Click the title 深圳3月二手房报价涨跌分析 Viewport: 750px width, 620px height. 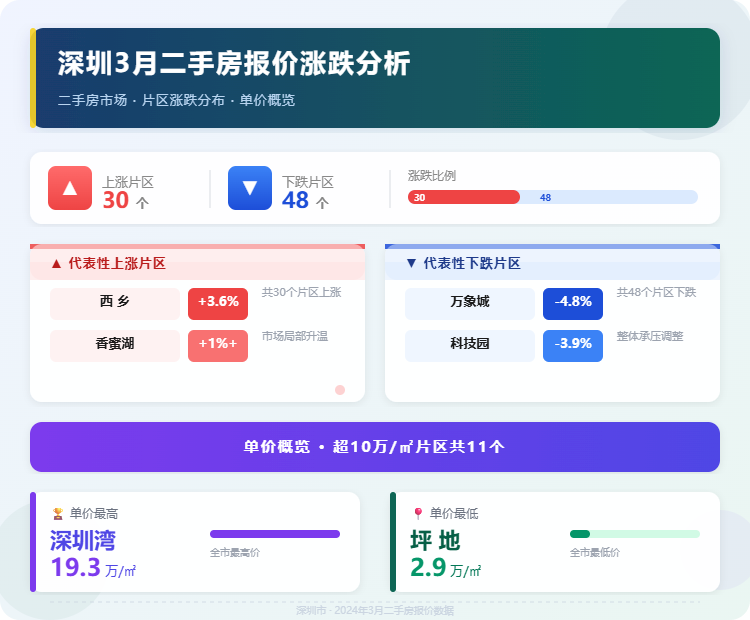tap(234, 63)
